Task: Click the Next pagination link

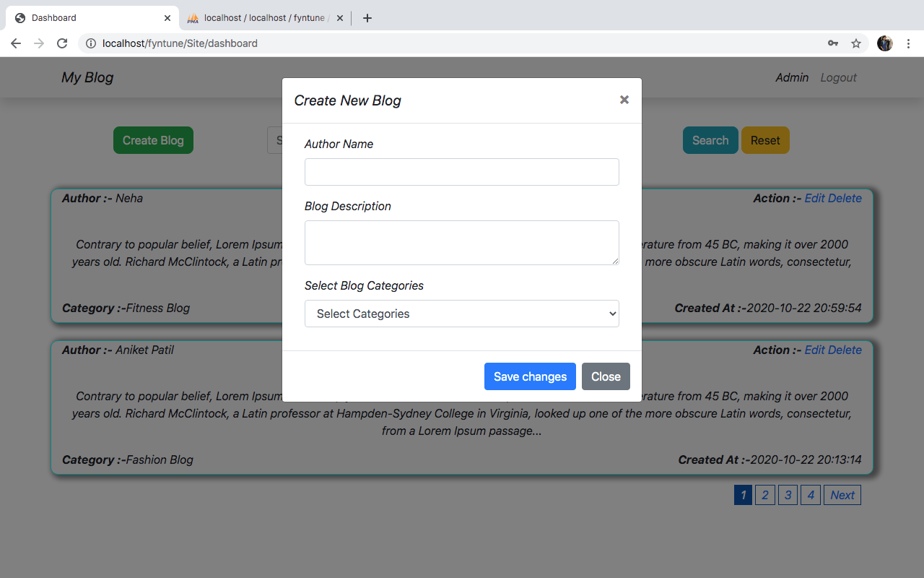Action: [x=842, y=495]
